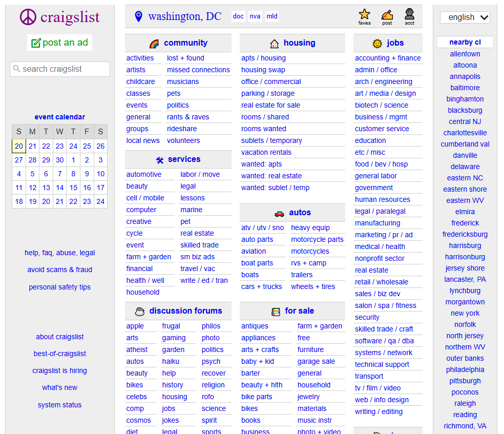Visit the baltimore nearby site
This screenshot has width=504, height=434.
465,88
